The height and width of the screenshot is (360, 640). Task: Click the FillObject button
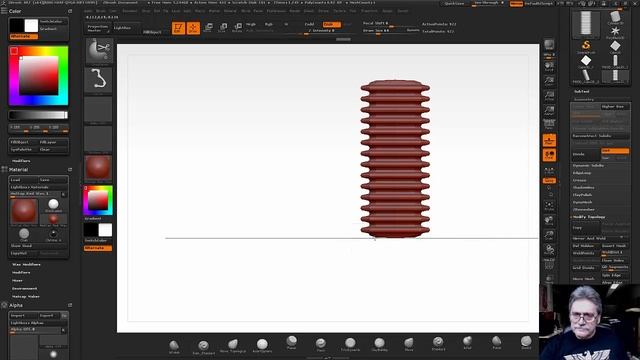[24, 142]
